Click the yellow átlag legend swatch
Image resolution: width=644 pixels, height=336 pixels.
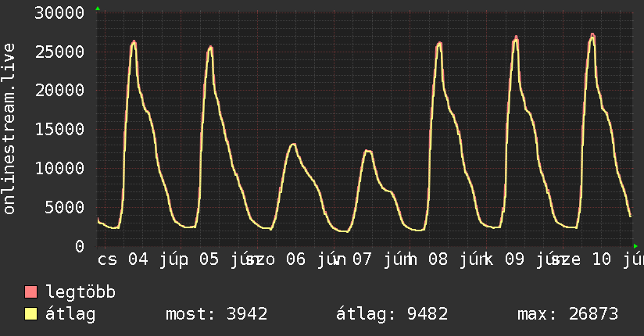[x=30, y=314]
